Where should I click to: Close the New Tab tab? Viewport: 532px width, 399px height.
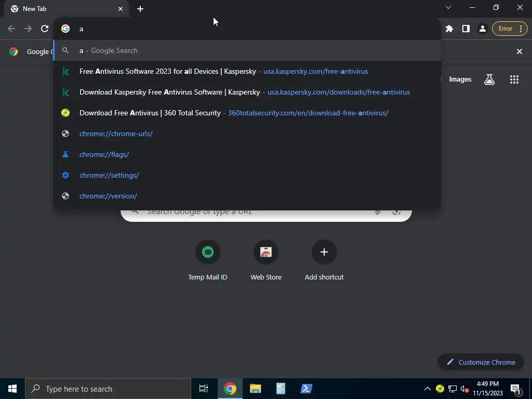[x=121, y=9]
